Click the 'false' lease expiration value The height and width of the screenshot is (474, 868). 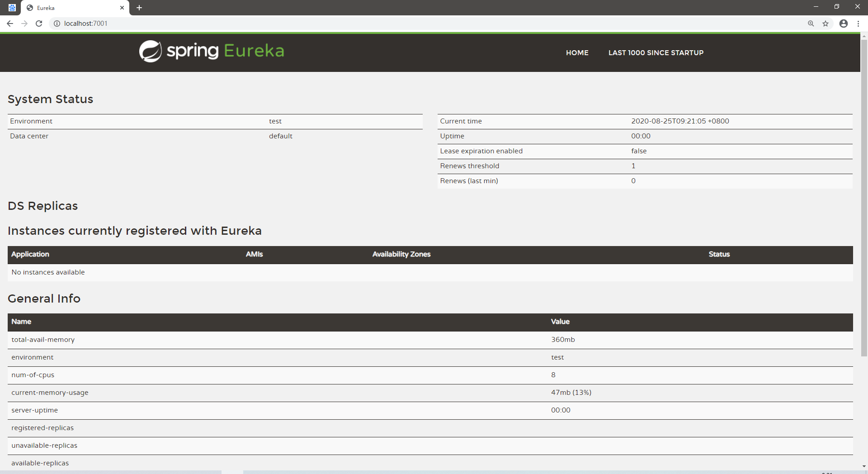coord(639,151)
